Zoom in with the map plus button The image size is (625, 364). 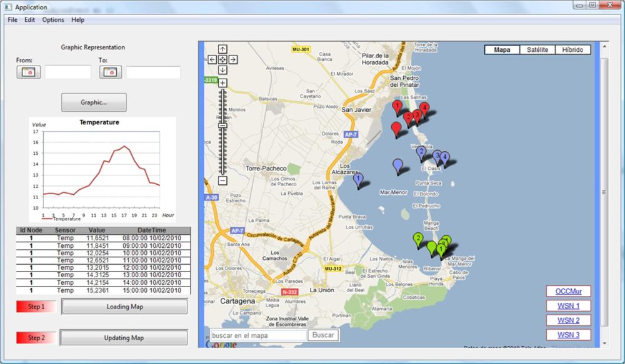coord(222,82)
